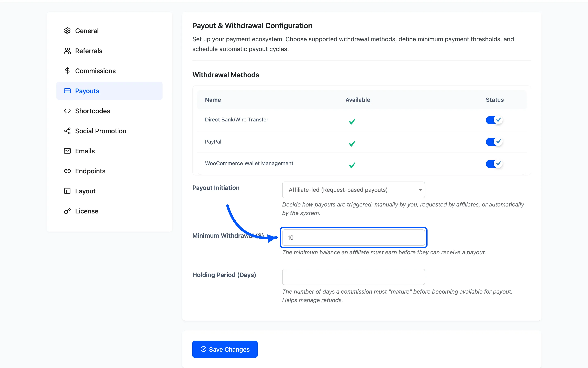The image size is (588, 368).
Task: Click the Payout Initiation label
Action: 216,188
